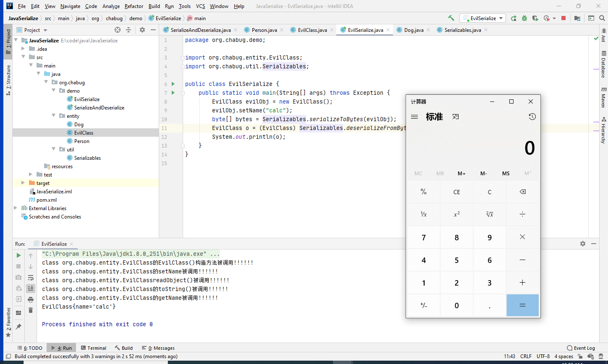Click gutter run arrow beside class EvilSerialize
The width and height of the screenshot is (608, 364).
coord(173,84)
